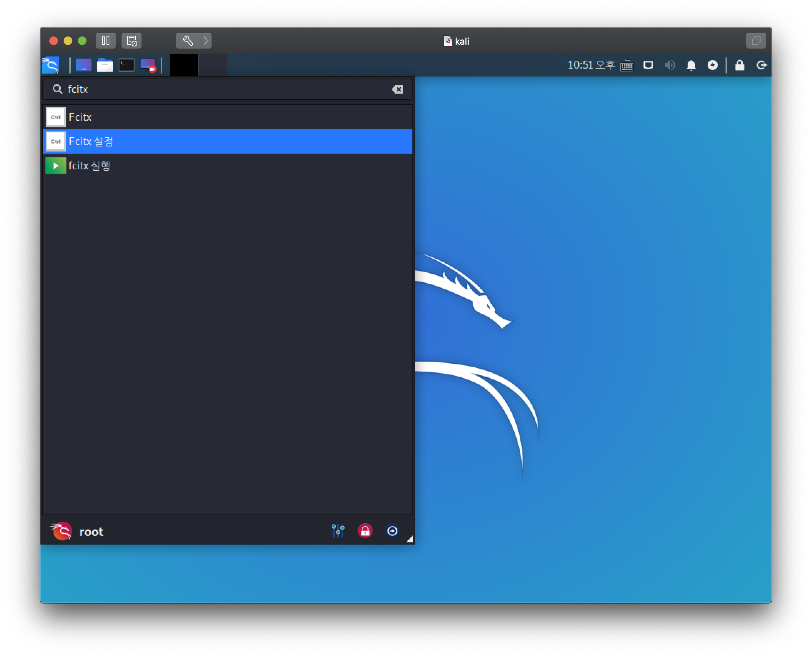812x656 pixels.
Task: Run the fcitx 실행 entry
Action: [228, 165]
